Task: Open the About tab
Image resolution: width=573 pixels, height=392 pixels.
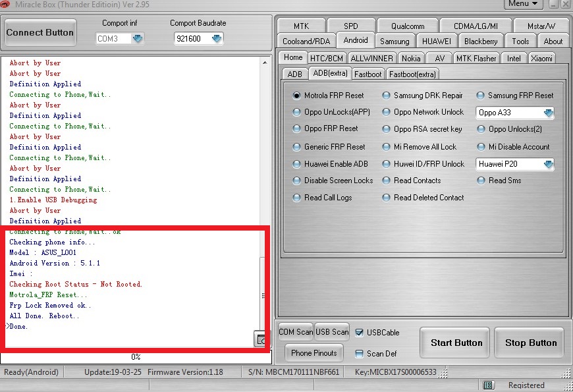Action: tap(553, 42)
